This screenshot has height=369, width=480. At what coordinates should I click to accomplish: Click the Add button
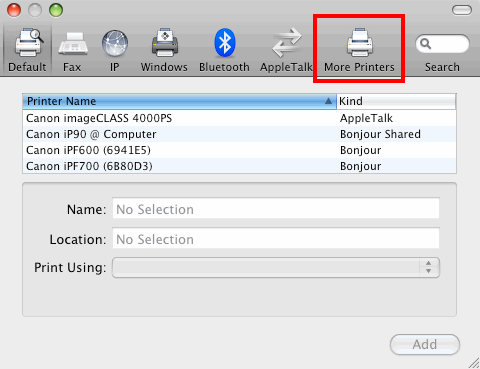click(425, 345)
